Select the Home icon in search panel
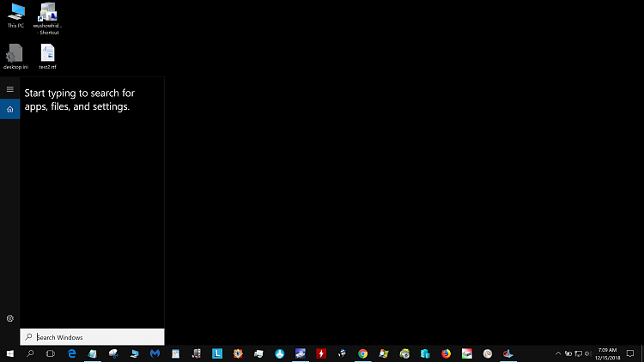The height and width of the screenshot is (362, 644). (9, 109)
